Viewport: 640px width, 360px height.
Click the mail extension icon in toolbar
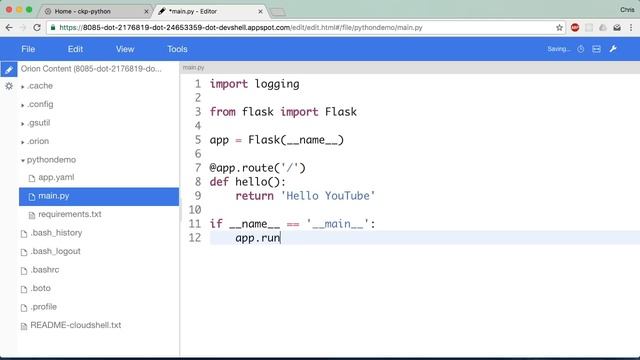617,28
